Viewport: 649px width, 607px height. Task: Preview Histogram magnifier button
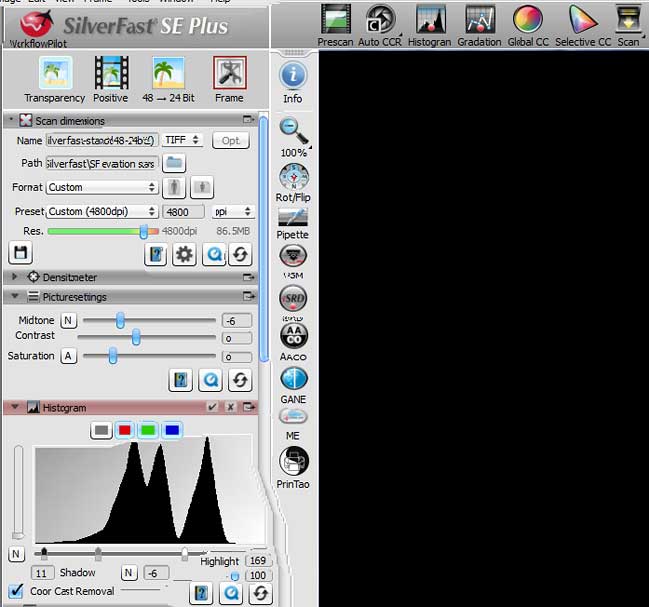[x=231, y=593]
